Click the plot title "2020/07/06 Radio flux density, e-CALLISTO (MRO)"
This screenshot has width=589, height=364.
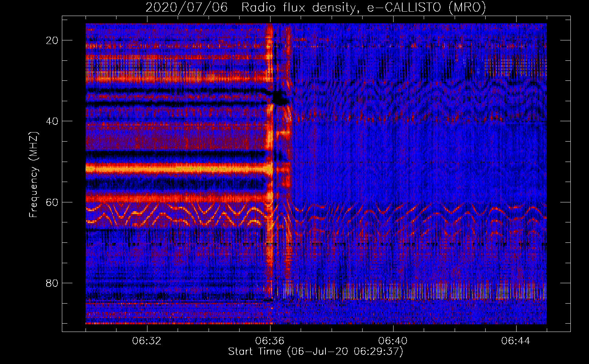click(316, 8)
